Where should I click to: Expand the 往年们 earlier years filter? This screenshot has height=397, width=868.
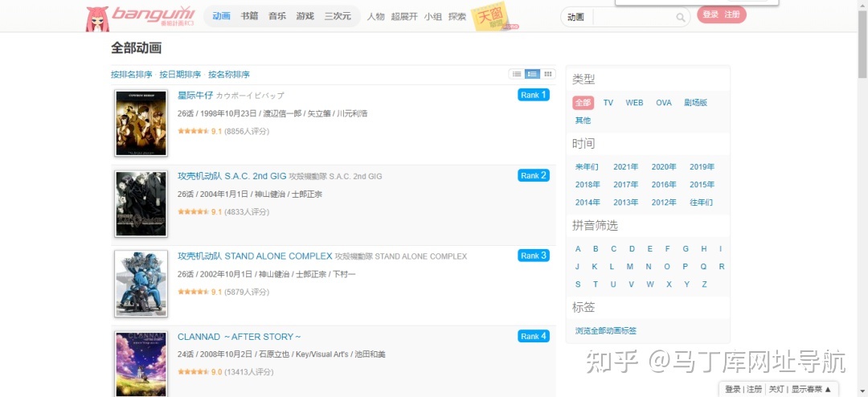pyautogui.click(x=701, y=203)
